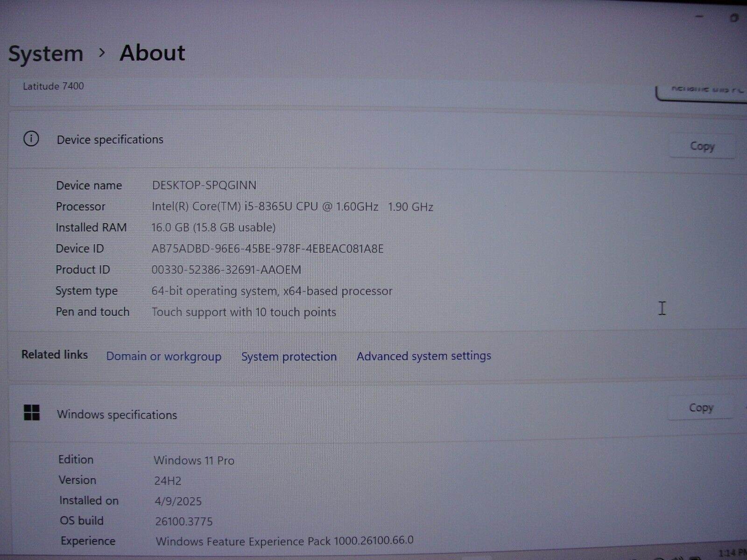Click the About page title
Image resolution: width=747 pixels, height=560 pixels.
[152, 53]
